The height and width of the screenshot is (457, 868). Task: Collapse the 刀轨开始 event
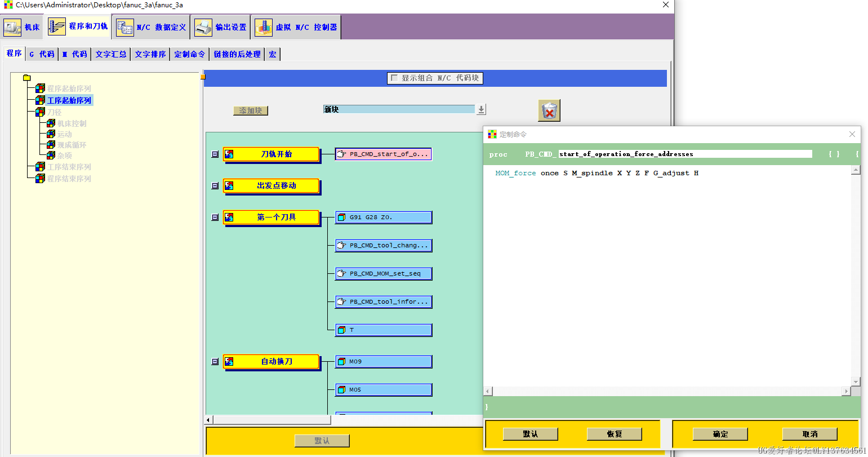215,154
